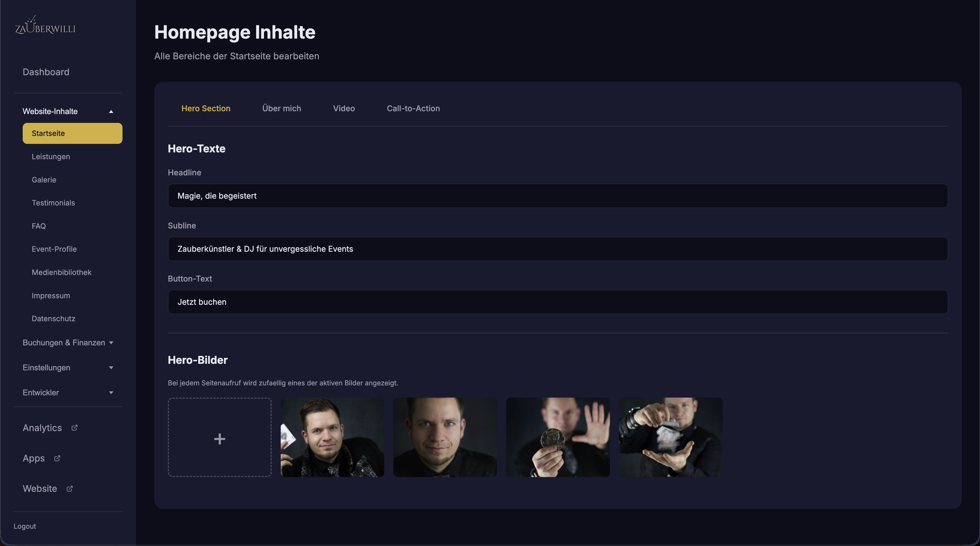The image size is (980, 546).
Task: Collapse the Website-Inhalte section
Action: coord(111,112)
